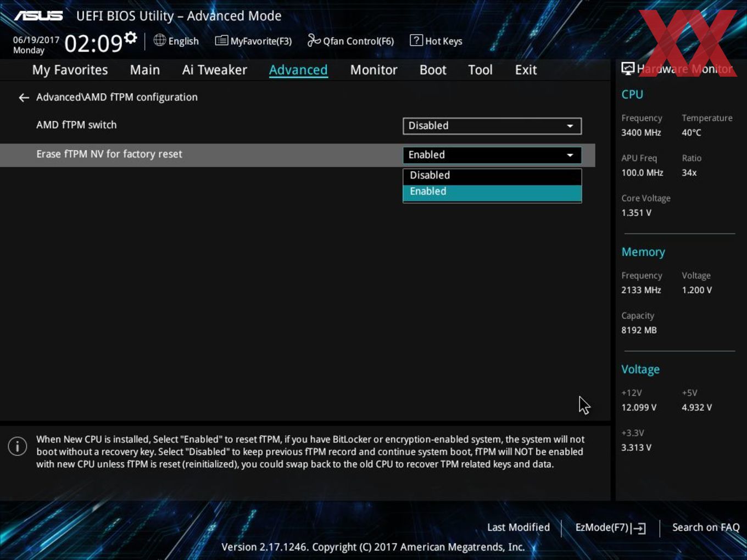Click the Advanced\AMD fTPM configuration breadcrumb
The height and width of the screenshot is (560, 747).
[x=117, y=97]
